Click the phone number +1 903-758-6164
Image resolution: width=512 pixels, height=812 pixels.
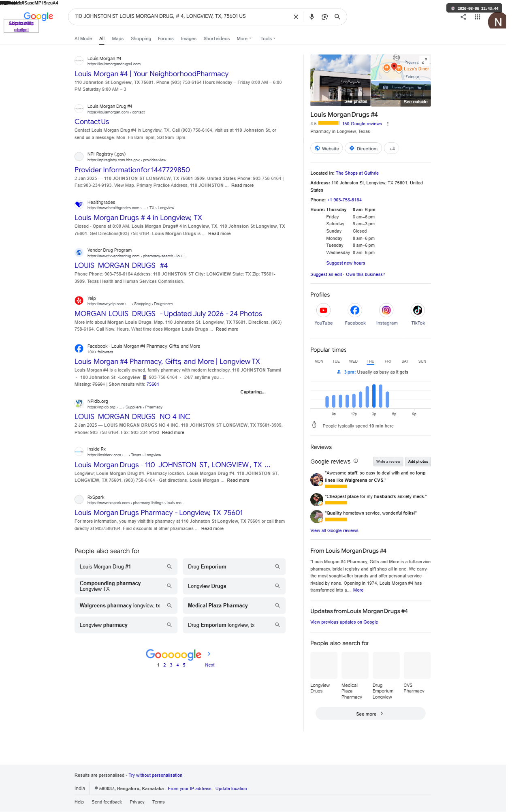[344, 200]
